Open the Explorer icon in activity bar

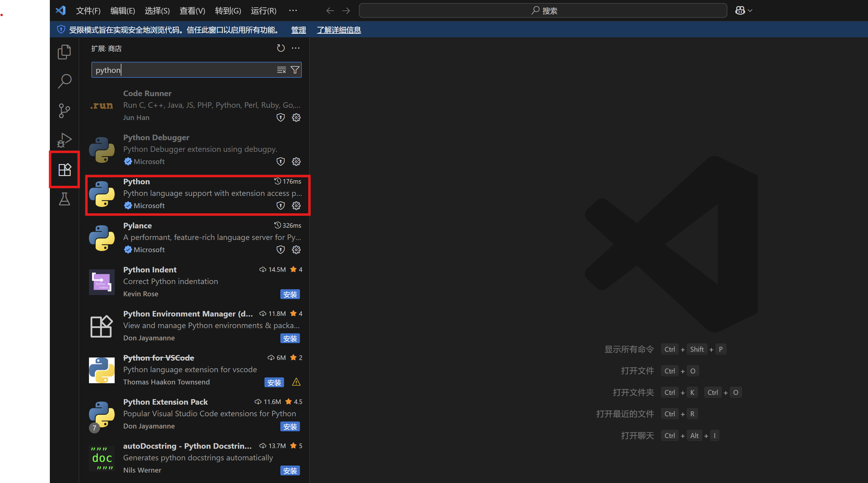point(64,52)
